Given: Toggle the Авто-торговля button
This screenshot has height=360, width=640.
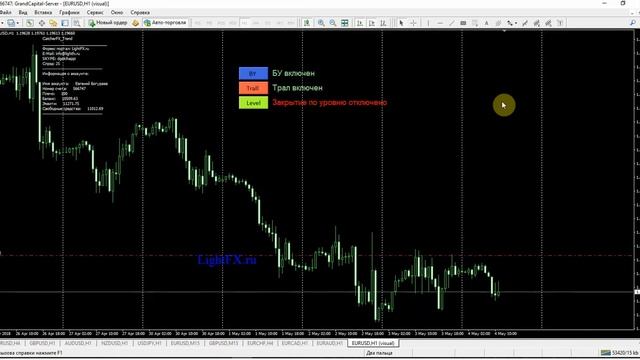Looking at the screenshot, I should (165, 23).
